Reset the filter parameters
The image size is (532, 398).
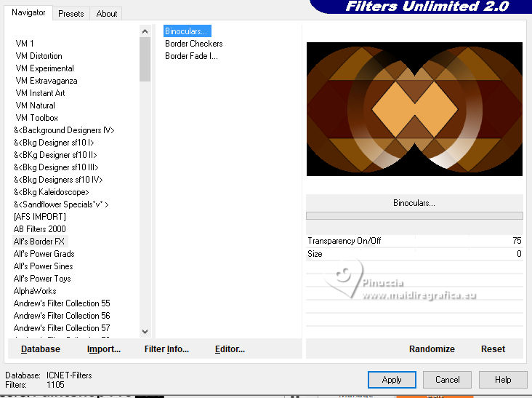tap(493, 349)
